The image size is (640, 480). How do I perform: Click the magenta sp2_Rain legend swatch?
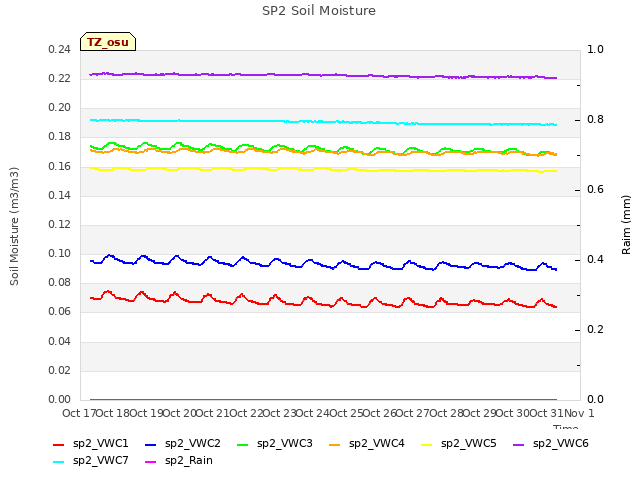(151, 462)
